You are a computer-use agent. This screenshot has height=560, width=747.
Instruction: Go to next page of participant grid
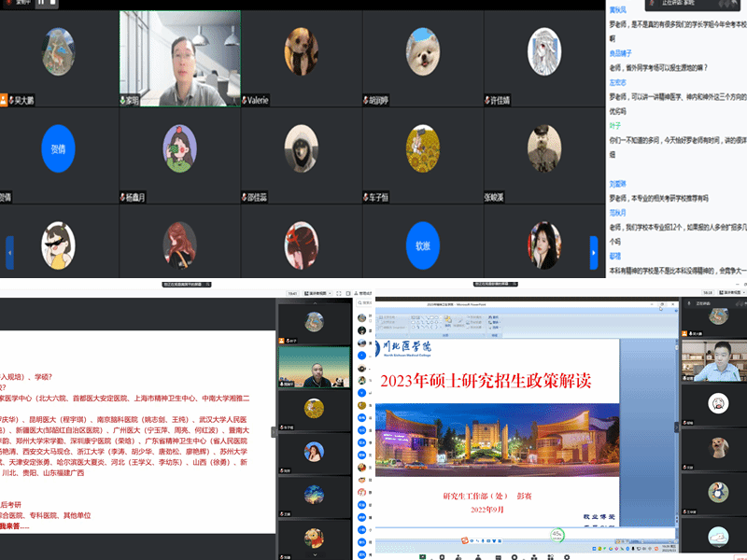(x=593, y=252)
